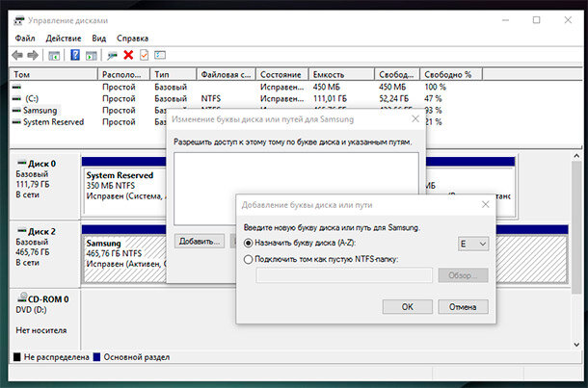This screenshot has height=388, width=588.
Task: Click volume icon next to Samsung row
Action: (x=16, y=110)
